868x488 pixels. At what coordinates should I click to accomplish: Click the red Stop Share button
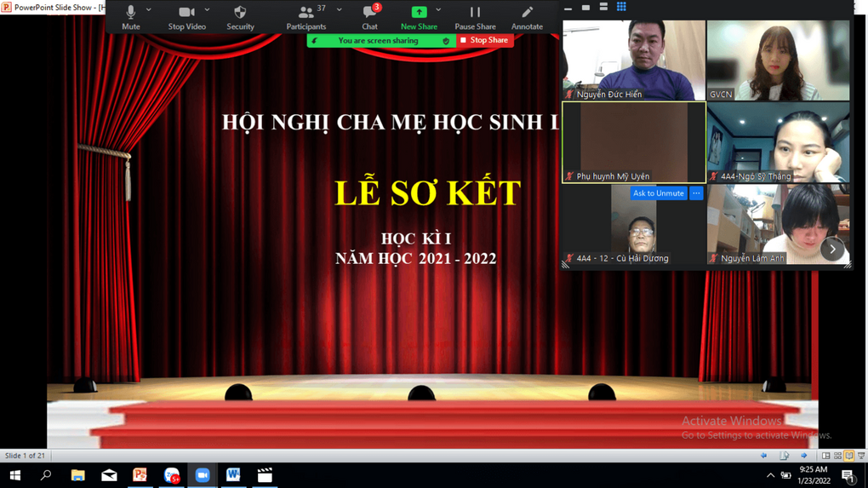pyautogui.click(x=484, y=40)
